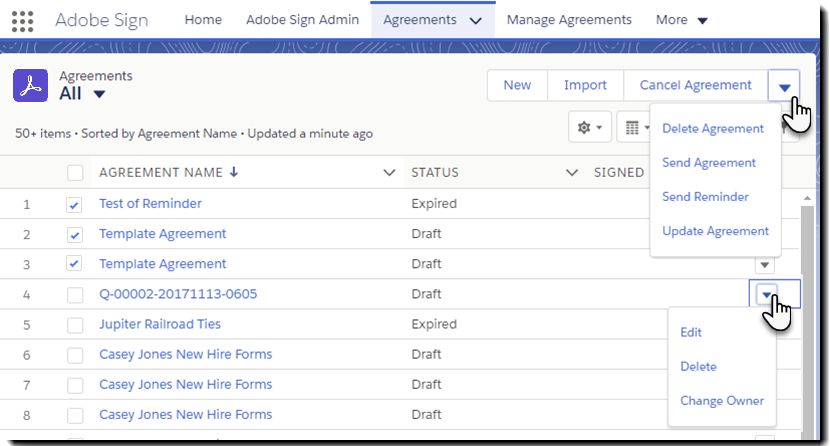Viewport: 830px width, 446px height.
Task: Open the Adobe Sign Admin tab
Action: (x=302, y=20)
